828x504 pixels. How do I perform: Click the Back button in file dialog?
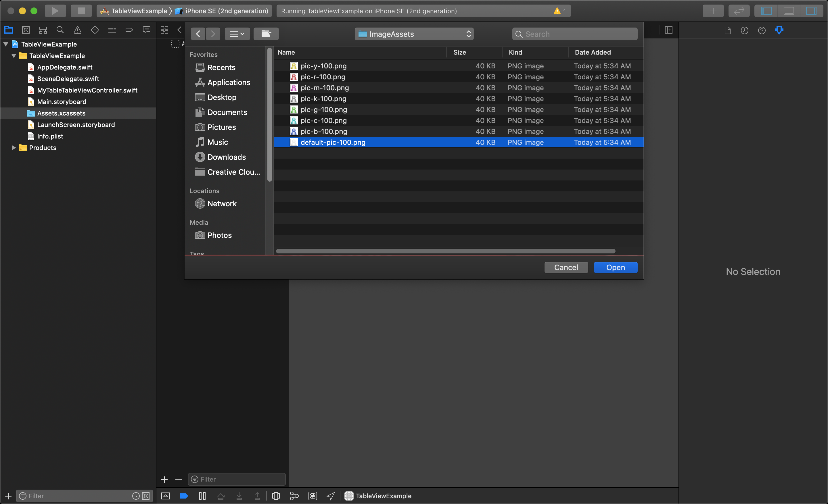(198, 34)
